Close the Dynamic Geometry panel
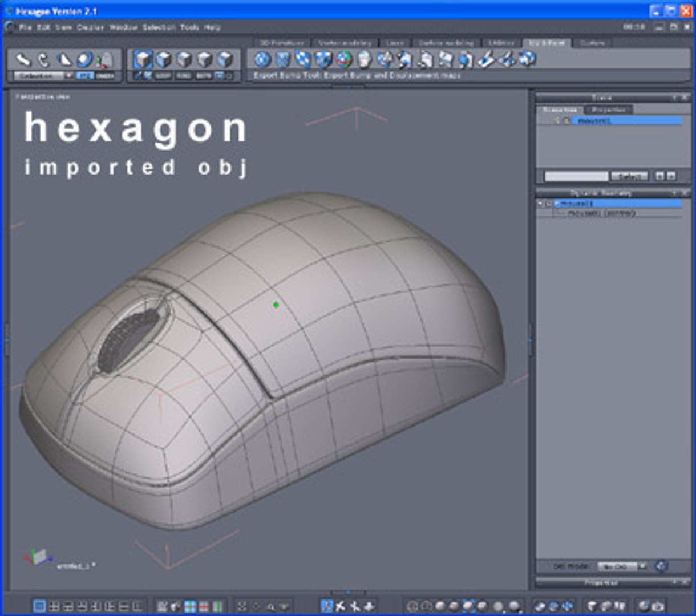The height and width of the screenshot is (616, 696). coord(685,193)
